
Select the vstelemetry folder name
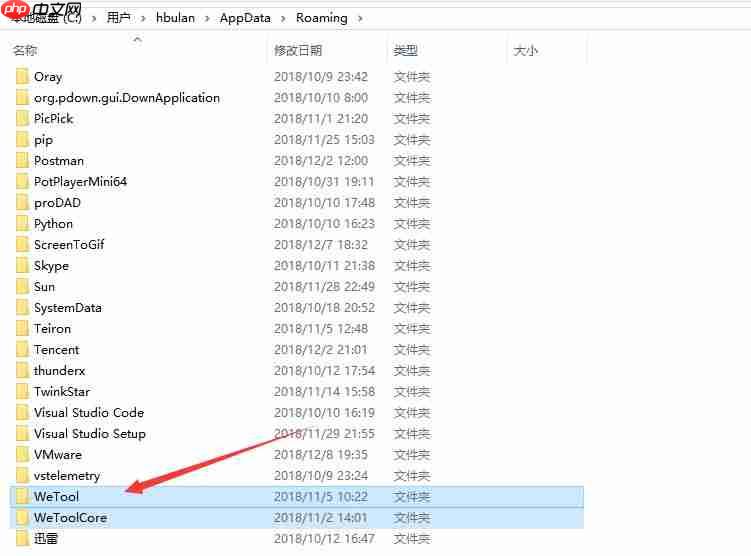tap(67, 476)
